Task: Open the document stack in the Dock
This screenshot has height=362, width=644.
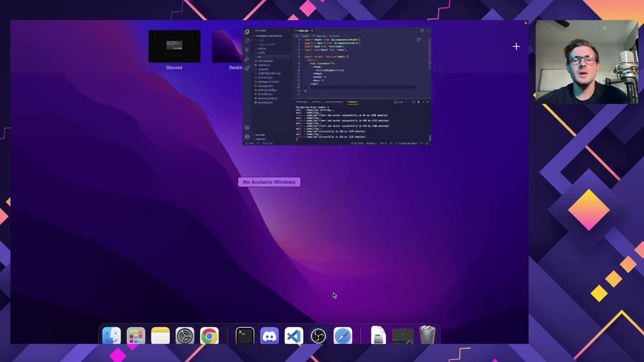Action: pos(378,336)
